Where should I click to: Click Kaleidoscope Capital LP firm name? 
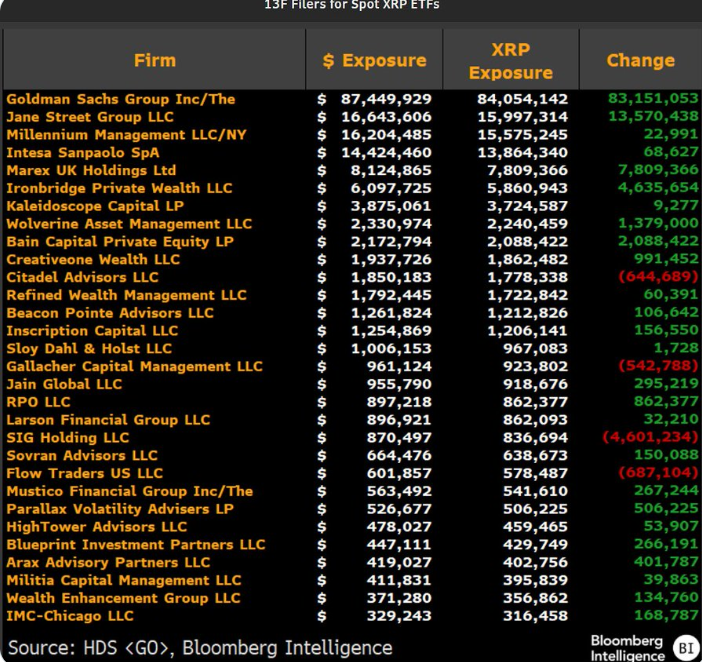point(95,206)
